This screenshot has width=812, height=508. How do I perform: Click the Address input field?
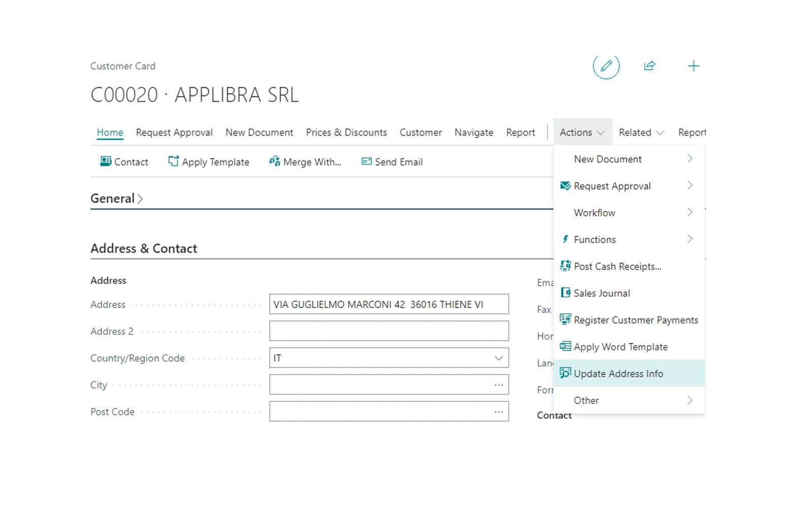point(389,304)
